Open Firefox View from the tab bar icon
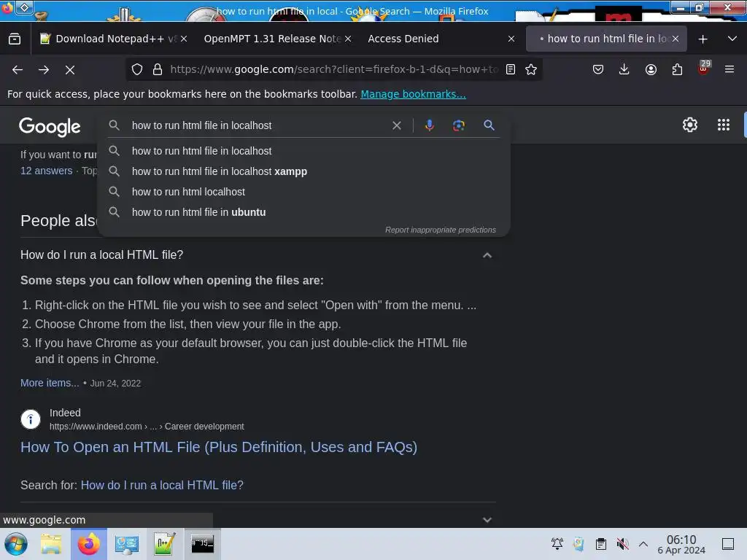Image resolution: width=747 pixels, height=560 pixels. [x=15, y=39]
